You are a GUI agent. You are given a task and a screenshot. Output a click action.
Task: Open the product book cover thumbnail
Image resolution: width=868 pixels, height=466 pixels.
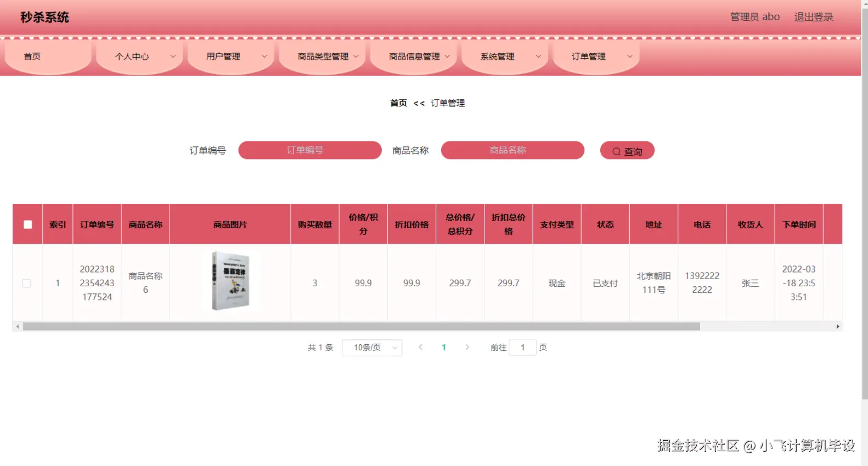point(231,281)
